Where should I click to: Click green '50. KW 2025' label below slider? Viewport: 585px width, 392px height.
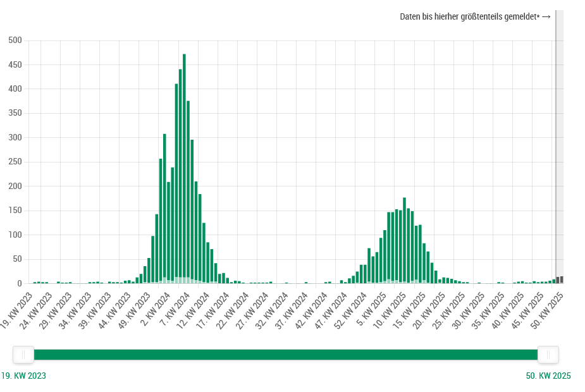pyautogui.click(x=548, y=376)
